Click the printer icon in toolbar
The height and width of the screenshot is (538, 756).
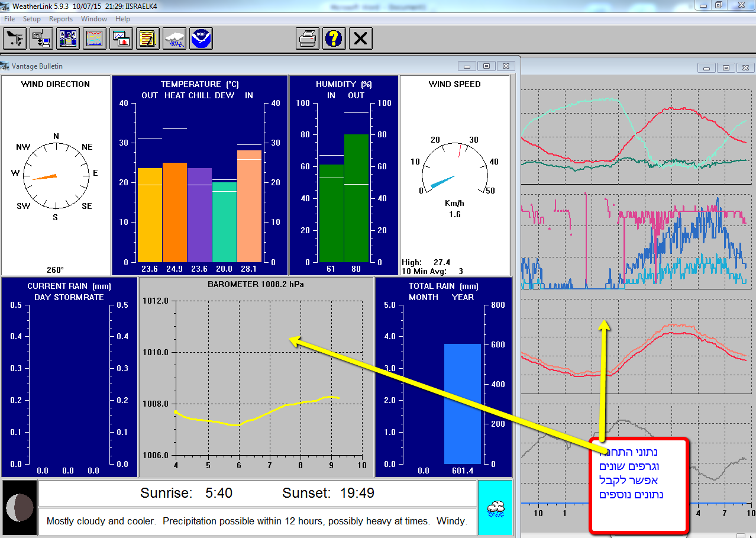tap(308, 39)
